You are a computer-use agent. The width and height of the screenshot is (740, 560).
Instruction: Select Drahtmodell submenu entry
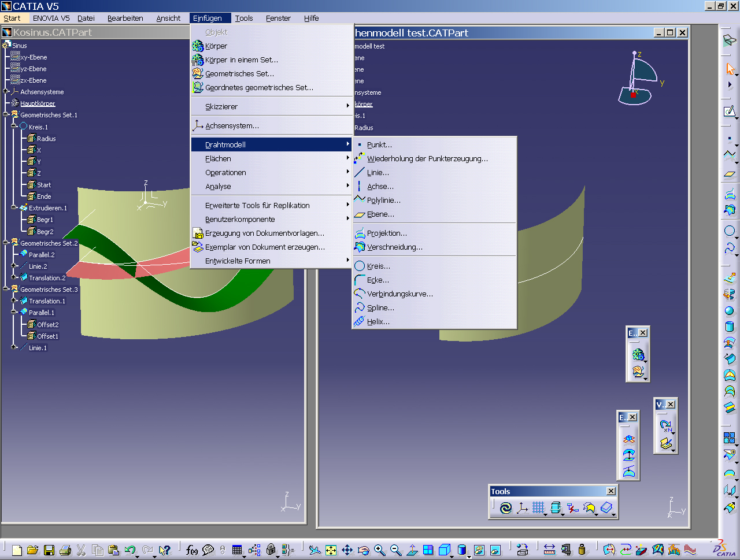272,144
